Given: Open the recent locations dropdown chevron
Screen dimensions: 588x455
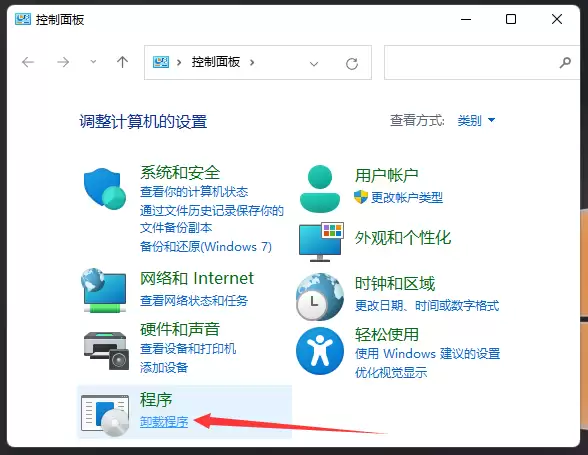Looking at the screenshot, I should (x=93, y=62).
